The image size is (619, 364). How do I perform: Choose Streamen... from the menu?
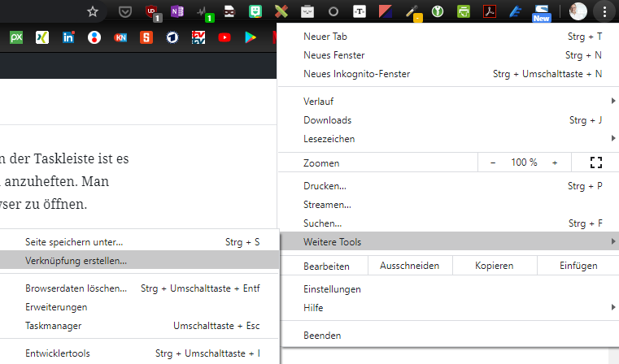coord(448,205)
